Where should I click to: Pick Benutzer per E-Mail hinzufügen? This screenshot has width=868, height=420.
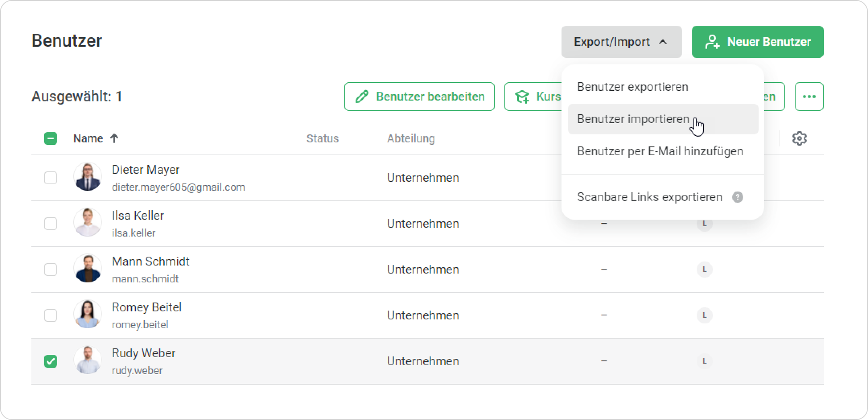point(660,151)
